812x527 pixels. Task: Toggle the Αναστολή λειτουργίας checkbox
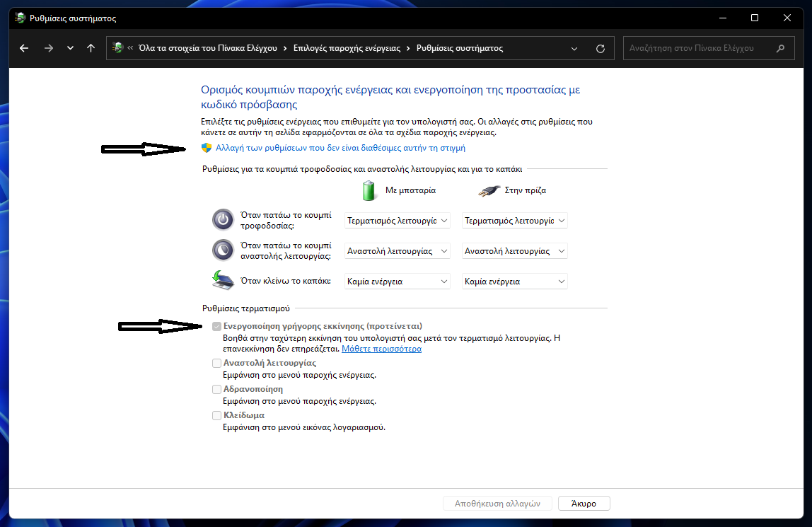(217, 363)
